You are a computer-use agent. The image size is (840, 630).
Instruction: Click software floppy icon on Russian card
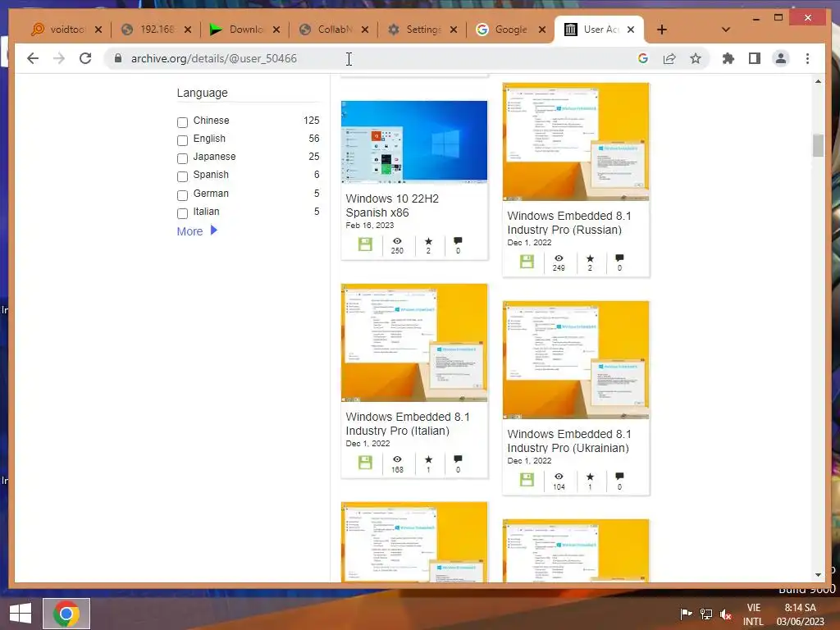pos(527,262)
